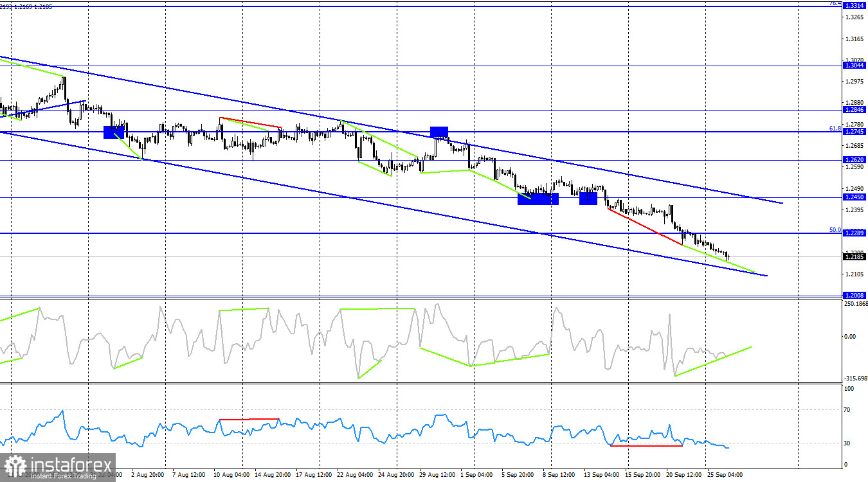Click the blue square marker above 61.8 line

[439, 132]
